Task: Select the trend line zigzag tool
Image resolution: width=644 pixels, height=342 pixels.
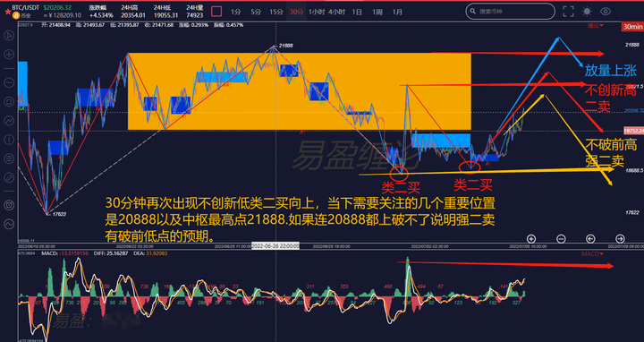Action: [9, 121]
